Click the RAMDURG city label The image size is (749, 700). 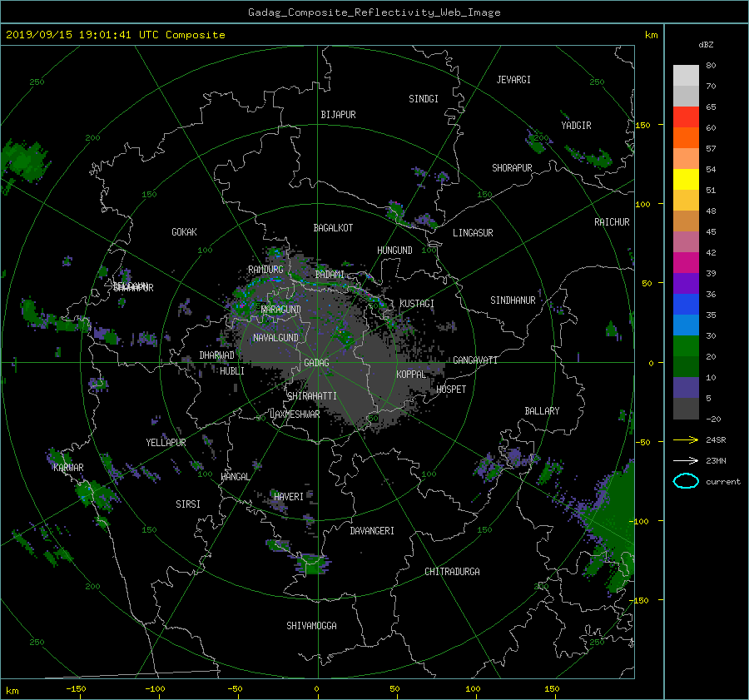[265, 270]
